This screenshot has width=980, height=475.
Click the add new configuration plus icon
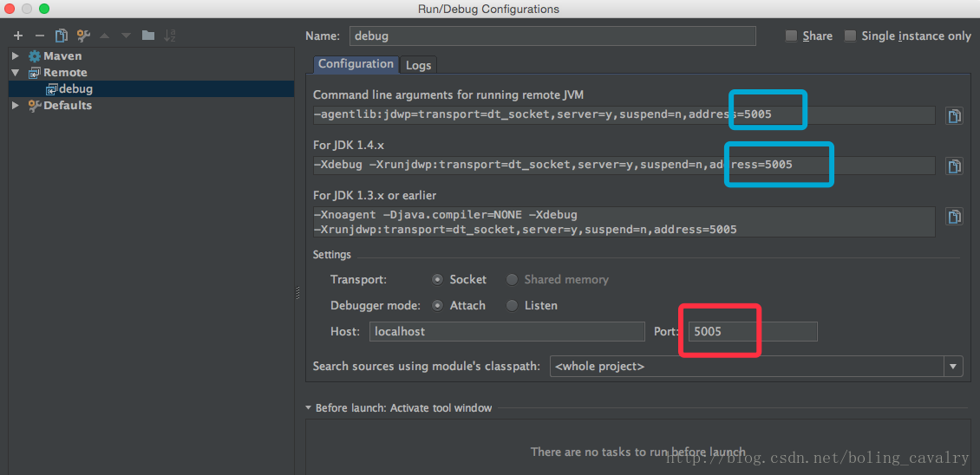(x=17, y=36)
